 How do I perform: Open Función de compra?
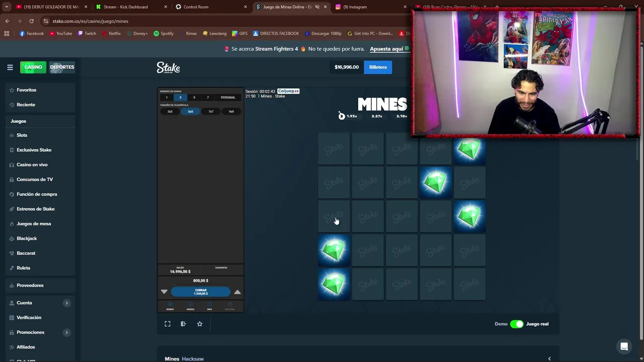pos(40,194)
